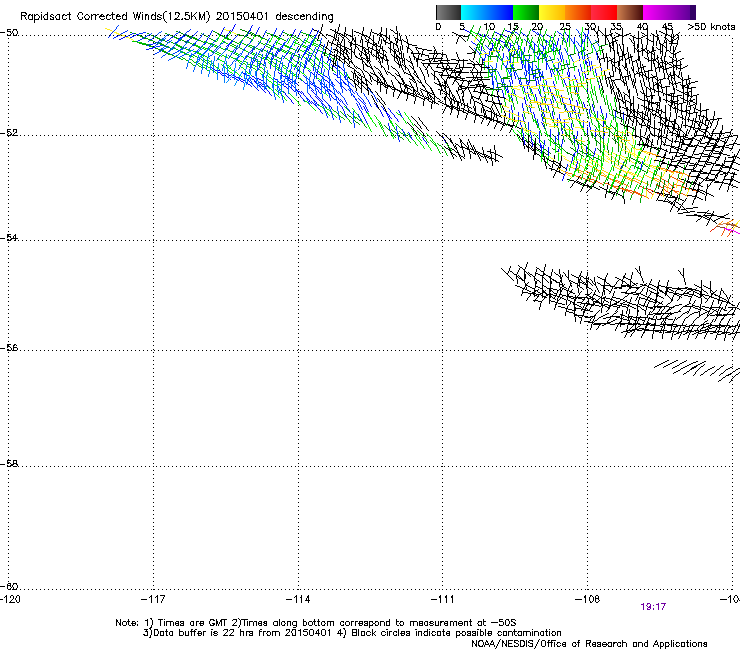Click the -56 latitude axis label
This screenshot has height=650, width=740.
[x=9, y=348]
